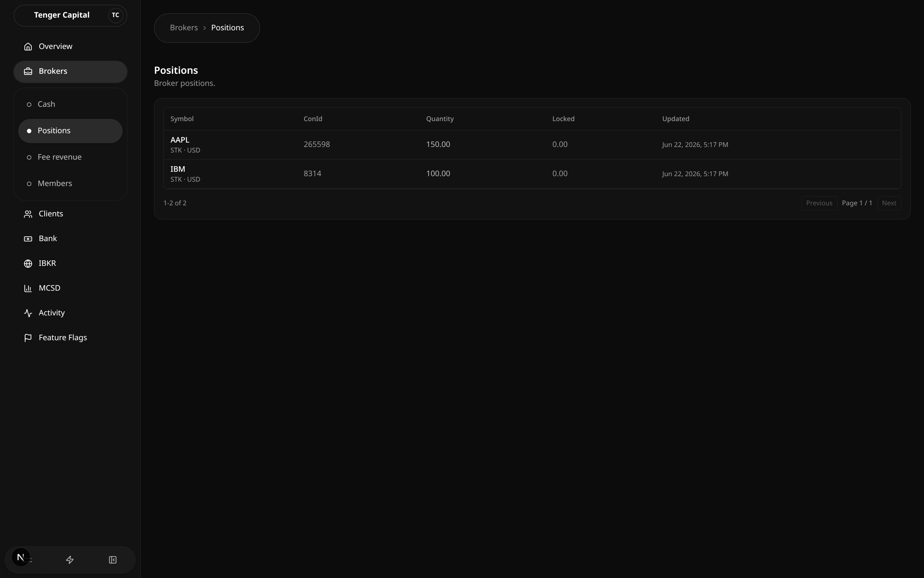924x578 pixels.
Task: Click the Brokers briefcase icon
Action: pyautogui.click(x=28, y=72)
